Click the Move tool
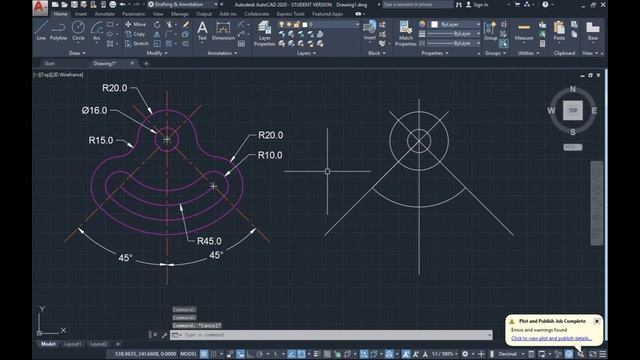Viewport: 640px width, 360px height. coord(136,24)
